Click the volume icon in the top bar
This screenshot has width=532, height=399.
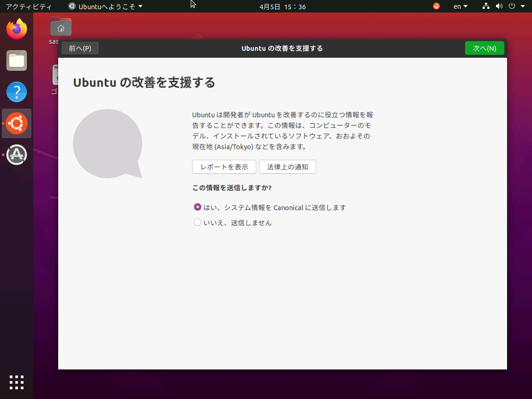(498, 6)
